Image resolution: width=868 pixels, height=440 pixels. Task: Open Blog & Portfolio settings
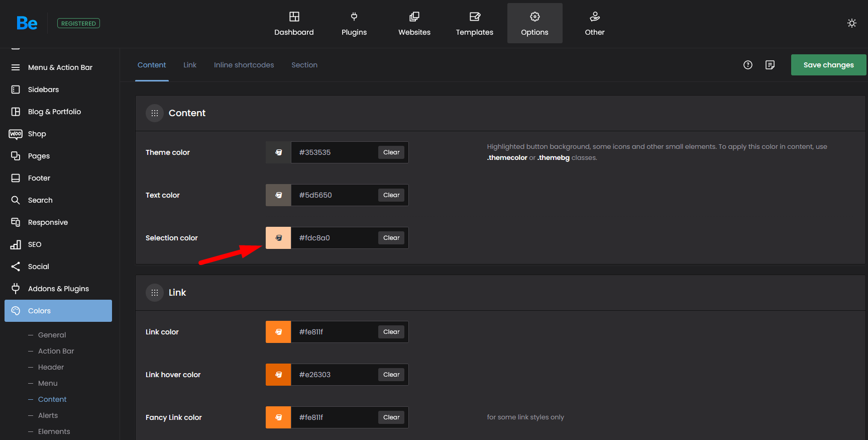[58, 112]
